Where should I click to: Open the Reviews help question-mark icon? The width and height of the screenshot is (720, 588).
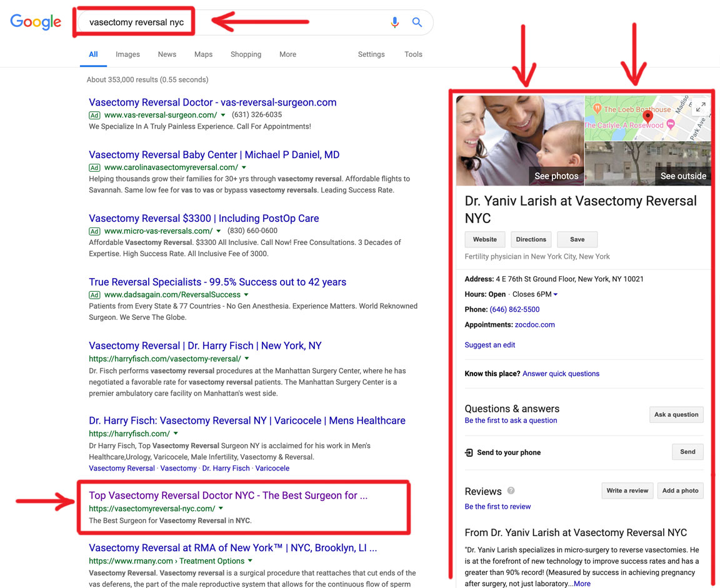point(511,491)
